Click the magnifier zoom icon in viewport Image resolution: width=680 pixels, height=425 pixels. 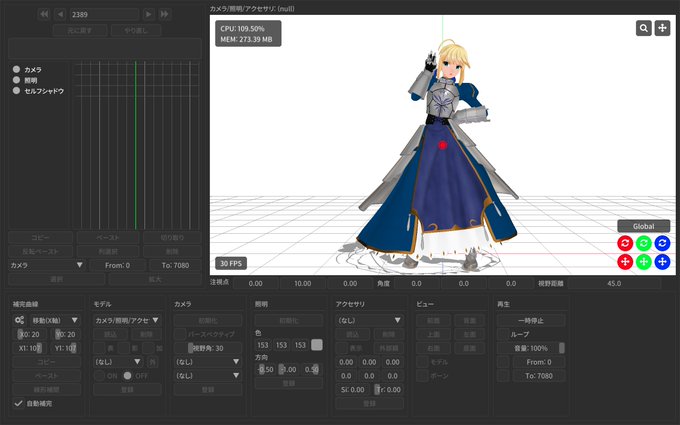[644, 28]
